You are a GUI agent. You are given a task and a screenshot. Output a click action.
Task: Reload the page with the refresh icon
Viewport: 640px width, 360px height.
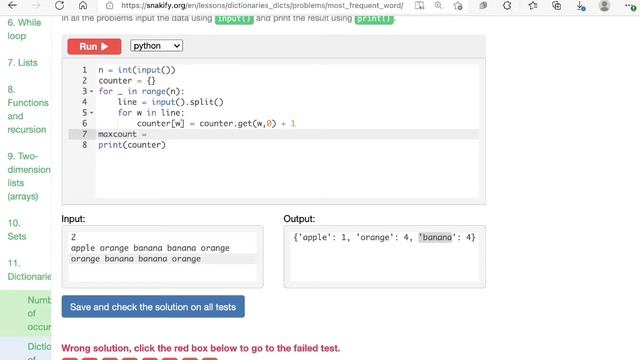[60, 6]
